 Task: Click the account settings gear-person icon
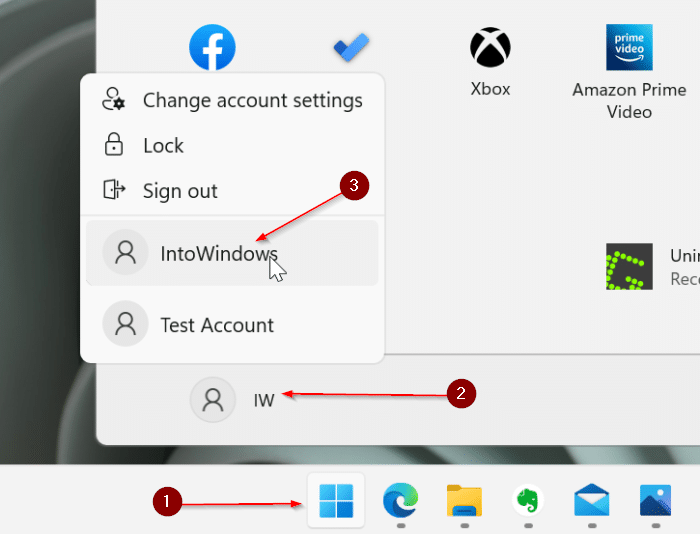[113, 99]
